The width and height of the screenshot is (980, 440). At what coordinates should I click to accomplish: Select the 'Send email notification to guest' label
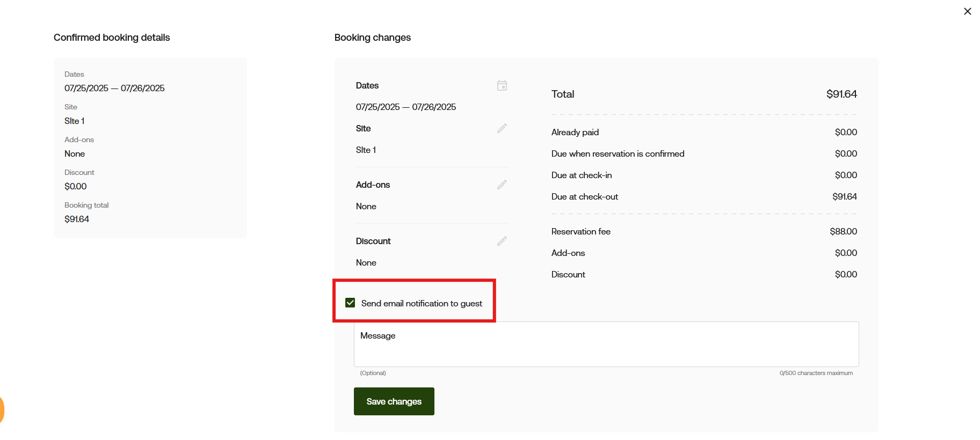click(x=422, y=303)
